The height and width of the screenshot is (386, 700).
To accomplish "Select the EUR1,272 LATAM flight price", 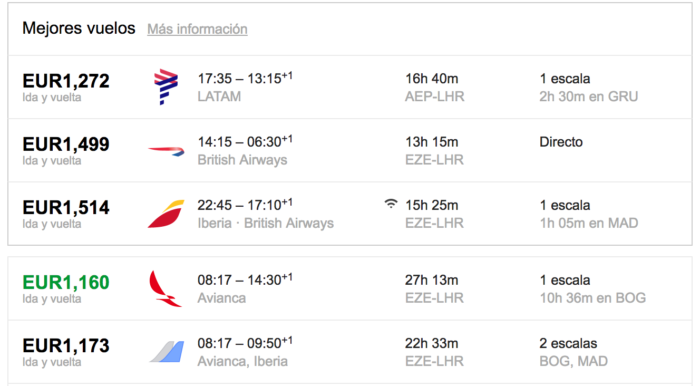I will click(66, 81).
